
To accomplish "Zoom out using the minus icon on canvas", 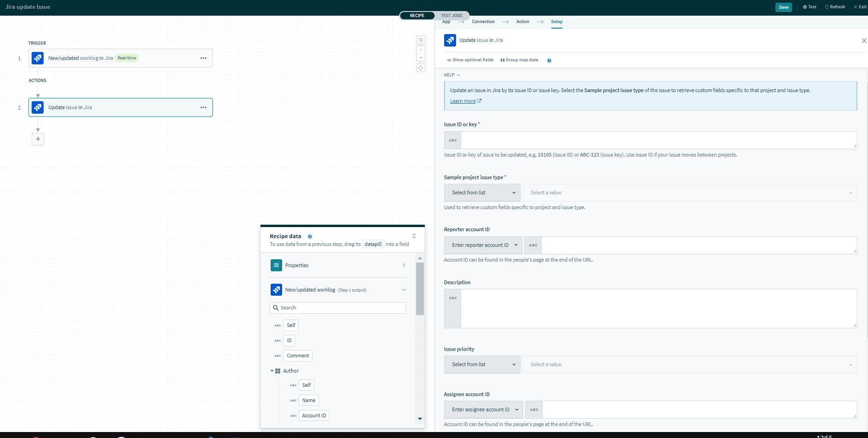I will [421, 57].
